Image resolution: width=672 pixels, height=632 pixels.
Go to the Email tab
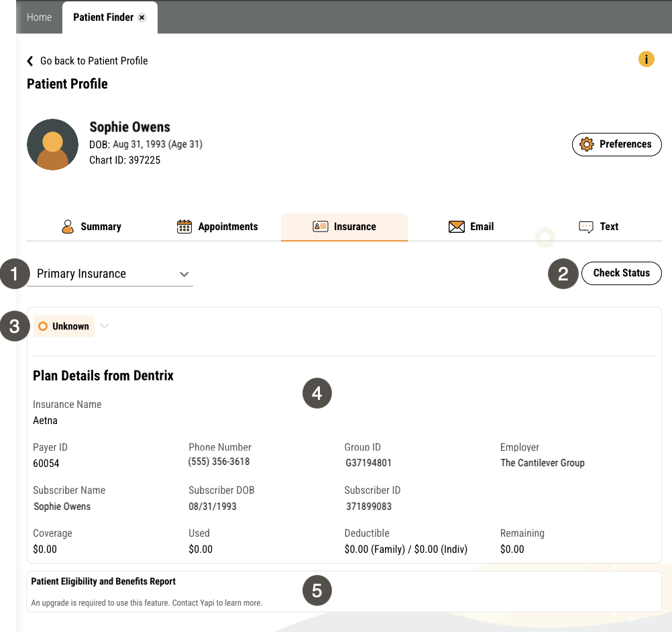[x=471, y=226]
